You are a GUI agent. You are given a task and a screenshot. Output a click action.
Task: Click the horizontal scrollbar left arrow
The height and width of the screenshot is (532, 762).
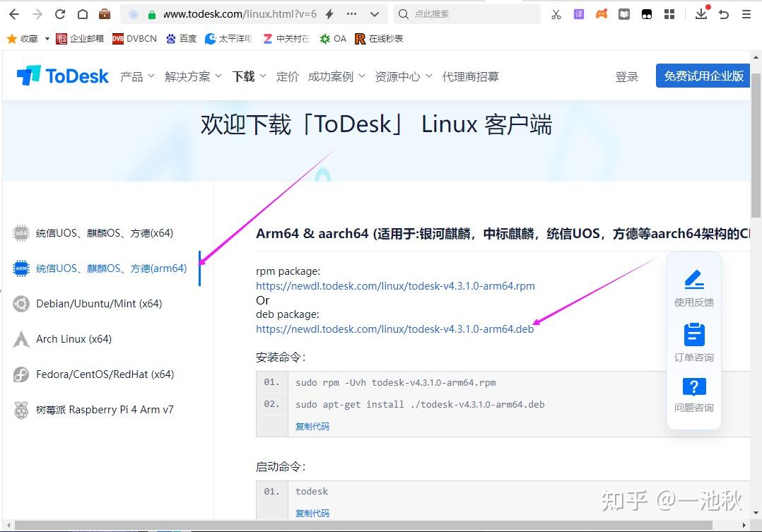[8, 525]
